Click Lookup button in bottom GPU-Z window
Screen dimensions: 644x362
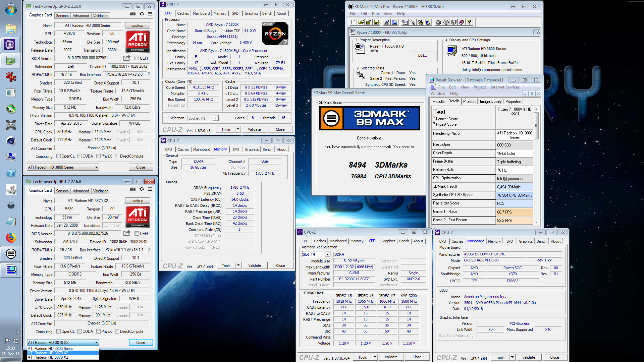[138, 201]
